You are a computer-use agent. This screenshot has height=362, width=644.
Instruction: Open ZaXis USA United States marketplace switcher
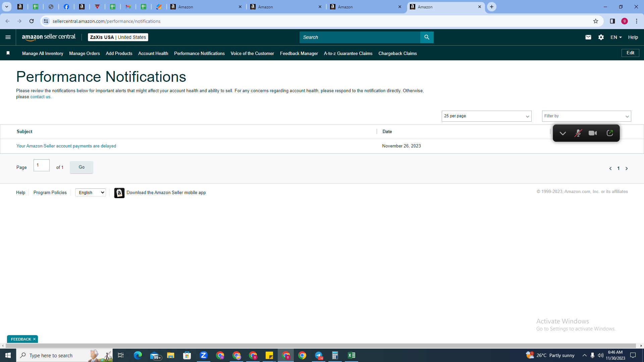(118, 37)
